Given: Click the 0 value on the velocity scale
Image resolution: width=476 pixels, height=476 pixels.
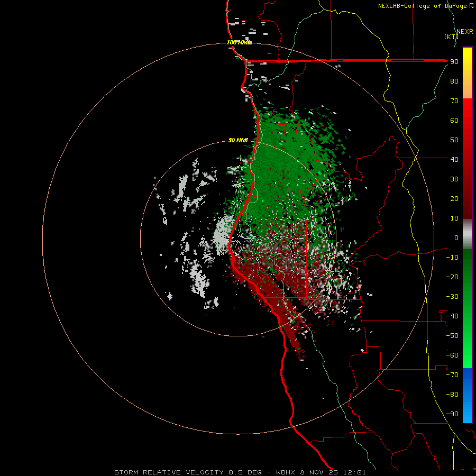Looking at the screenshot, I should [456, 237].
